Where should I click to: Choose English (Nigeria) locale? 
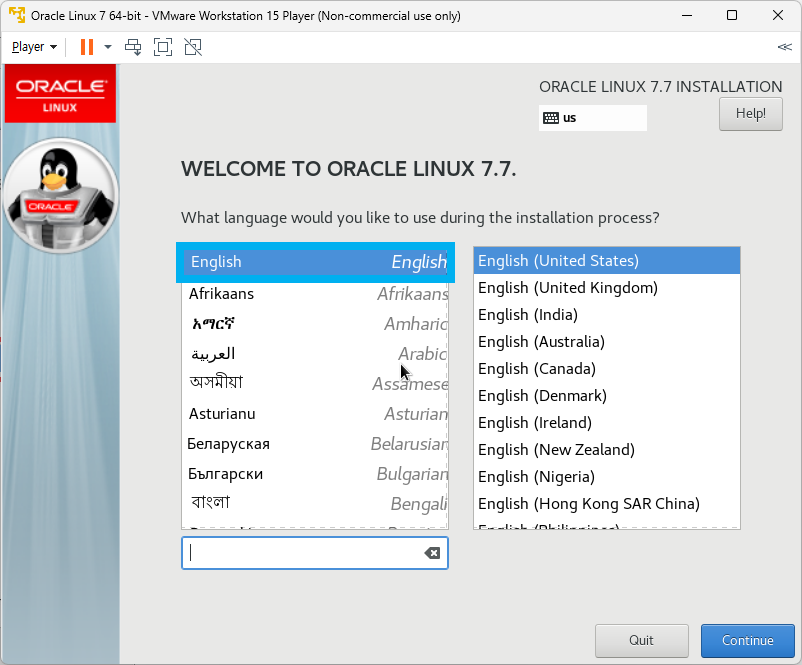point(607,477)
